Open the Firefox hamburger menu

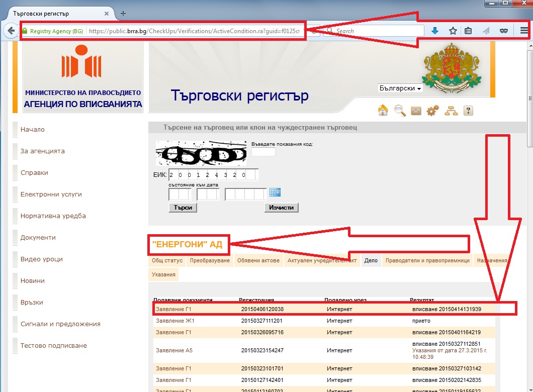pyautogui.click(x=524, y=31)
